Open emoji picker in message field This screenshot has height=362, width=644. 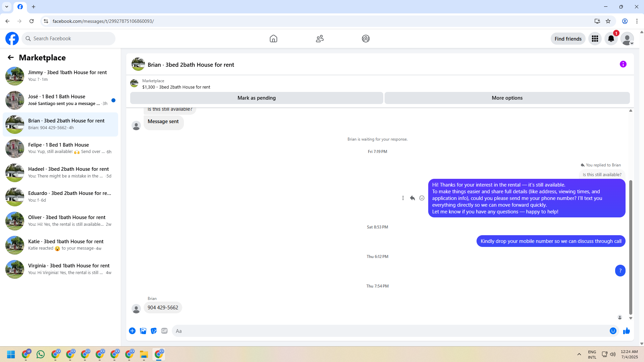613,331
